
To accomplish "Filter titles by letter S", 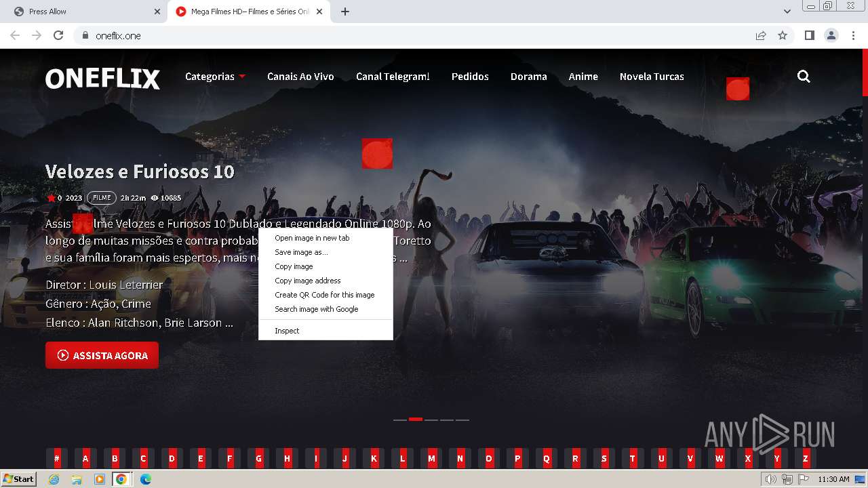I will pos(604,458).
